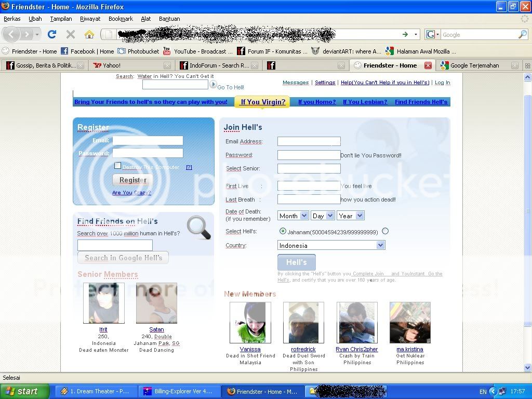Open the tab list button

(x=527, y=65)
